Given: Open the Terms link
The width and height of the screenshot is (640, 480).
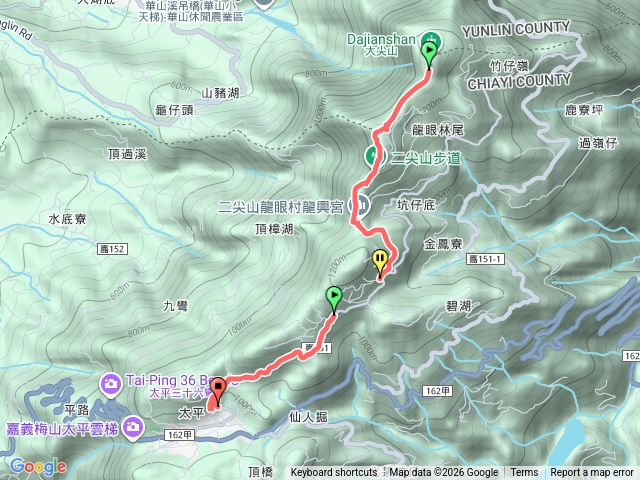Looking at the screenshot, I should point(524,473).
